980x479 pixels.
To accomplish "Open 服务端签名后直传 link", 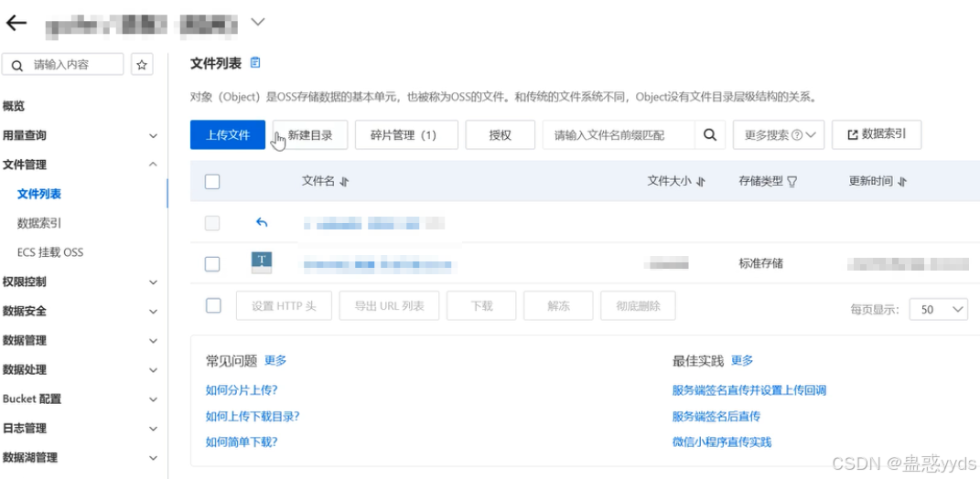I will pos(716,416).
